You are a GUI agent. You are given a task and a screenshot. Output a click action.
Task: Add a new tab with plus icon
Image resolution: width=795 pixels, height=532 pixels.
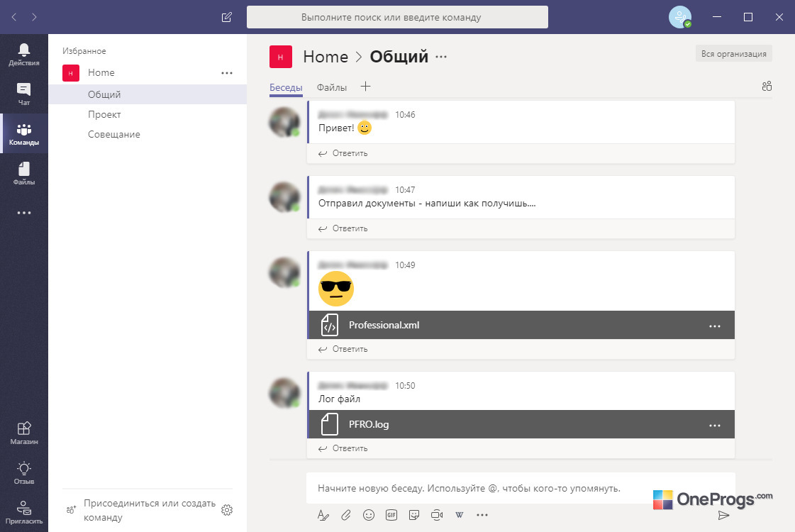pos(365,87)
